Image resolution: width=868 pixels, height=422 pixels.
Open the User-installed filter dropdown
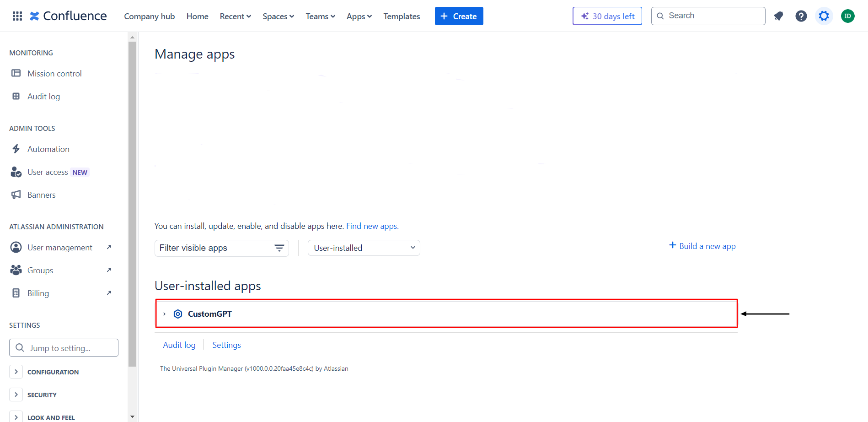click(x=364, y=248)
